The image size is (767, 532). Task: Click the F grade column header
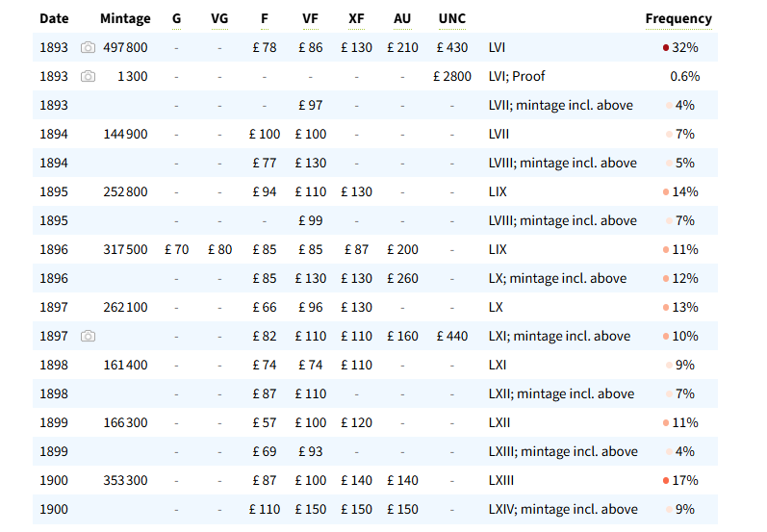point(265,18)
